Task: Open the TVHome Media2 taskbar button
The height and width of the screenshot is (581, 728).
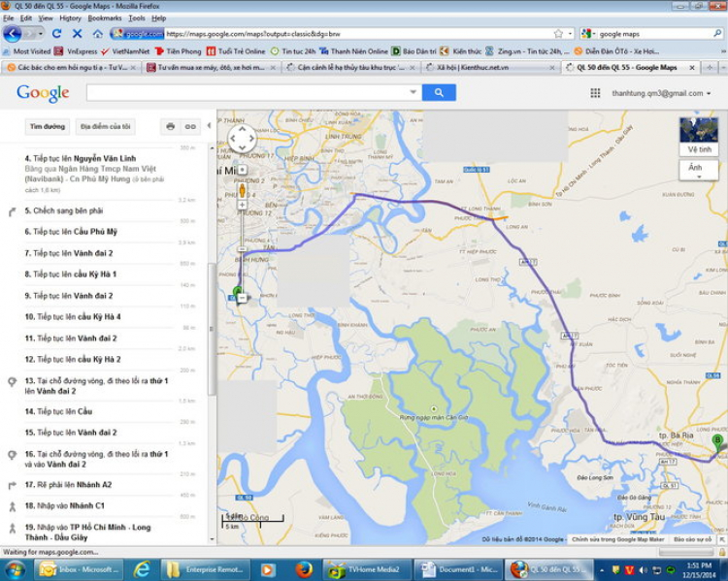Action: coord(366,569)
